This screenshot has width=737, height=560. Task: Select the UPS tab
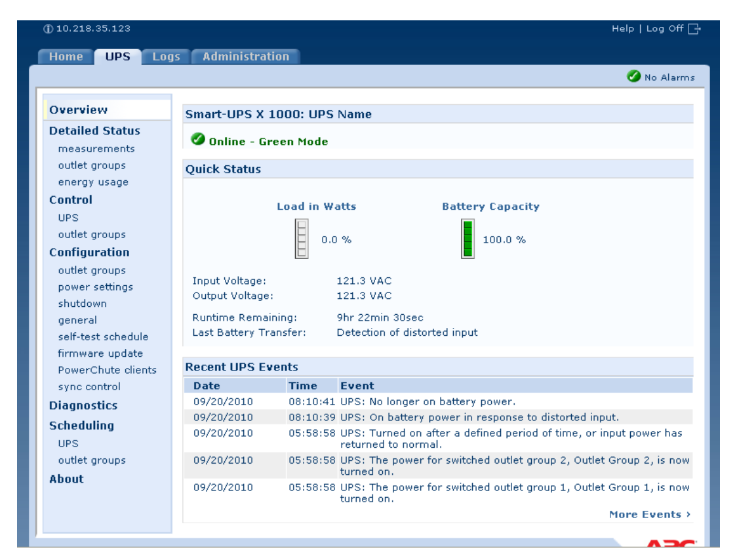pyautogui.click(x=117, y=56)
